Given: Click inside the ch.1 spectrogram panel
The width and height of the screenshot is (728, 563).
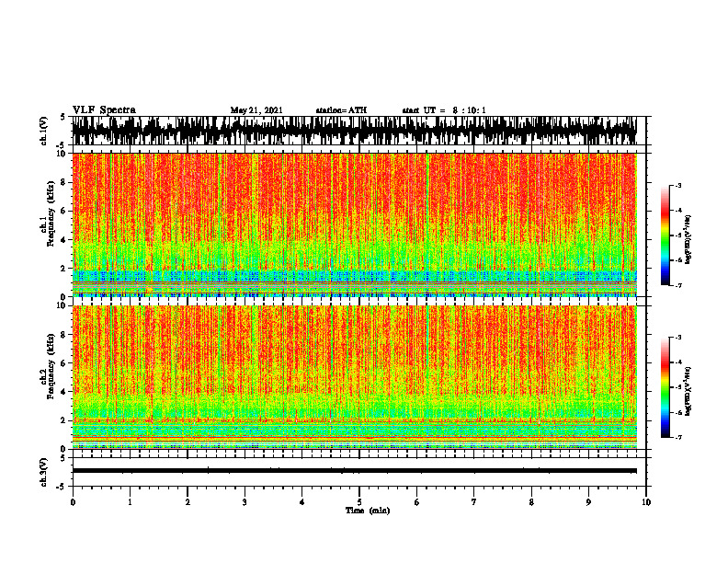Looking at the screenshot, I should coord(354,224).
